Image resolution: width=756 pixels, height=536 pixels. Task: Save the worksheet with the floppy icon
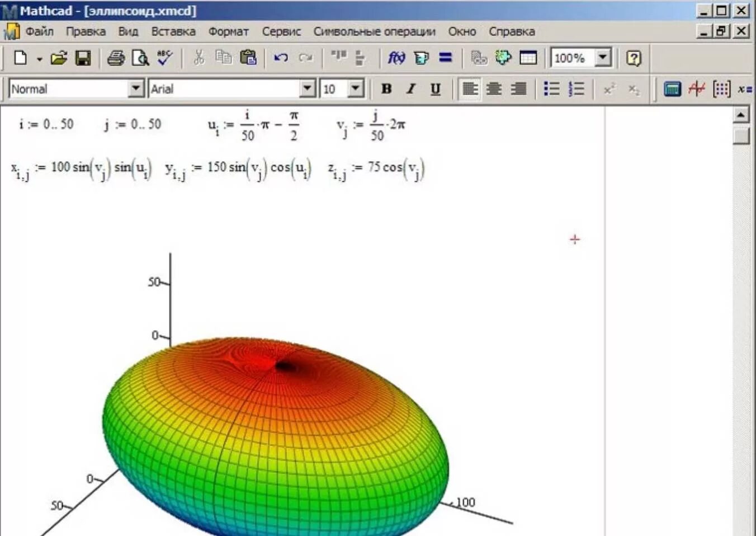click(x=83, y=58)
